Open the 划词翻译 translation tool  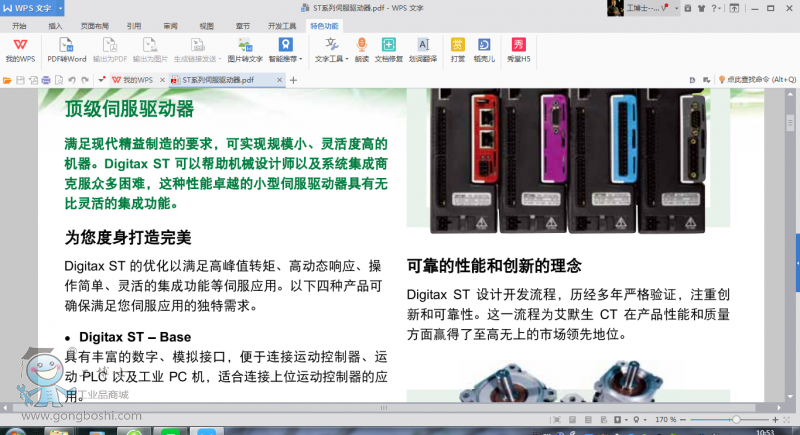coord(423,50)
